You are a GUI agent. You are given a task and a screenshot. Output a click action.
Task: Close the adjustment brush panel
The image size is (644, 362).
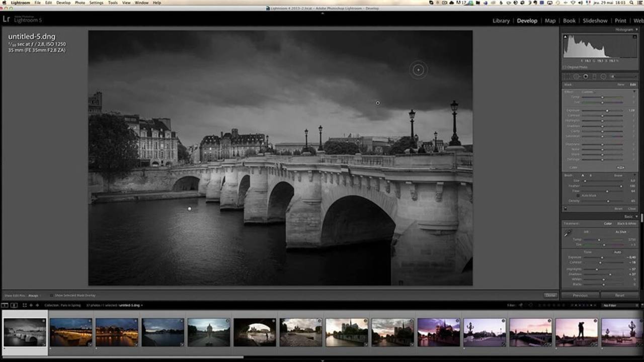pyautogui.click(x=632, y=209)
